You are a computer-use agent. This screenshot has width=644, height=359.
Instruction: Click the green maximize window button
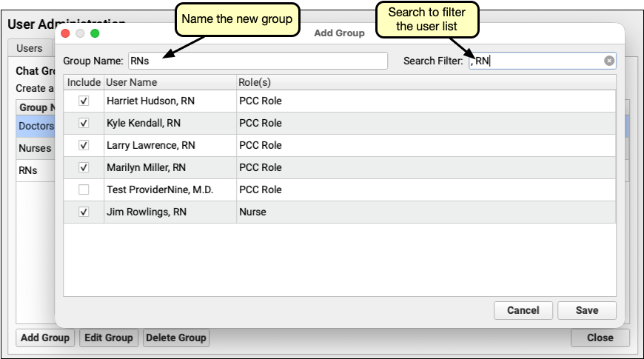pyautogui.click(x=95, y=33)
